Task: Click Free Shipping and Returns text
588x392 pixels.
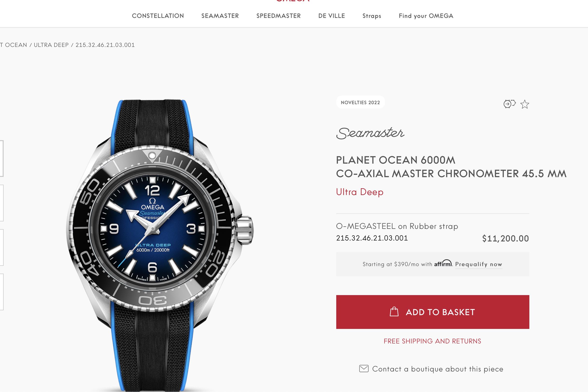Action: point(433,341)
